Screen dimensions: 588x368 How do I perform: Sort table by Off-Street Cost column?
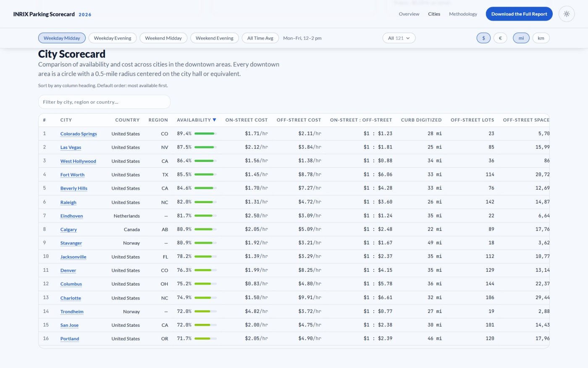click(x=299, y=120)
